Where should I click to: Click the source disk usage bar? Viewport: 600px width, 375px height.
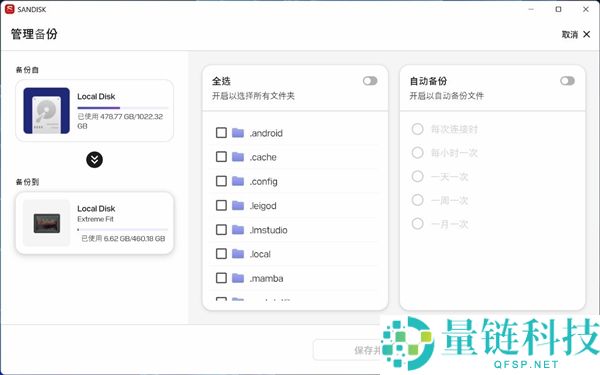click(x=122, y=108)
